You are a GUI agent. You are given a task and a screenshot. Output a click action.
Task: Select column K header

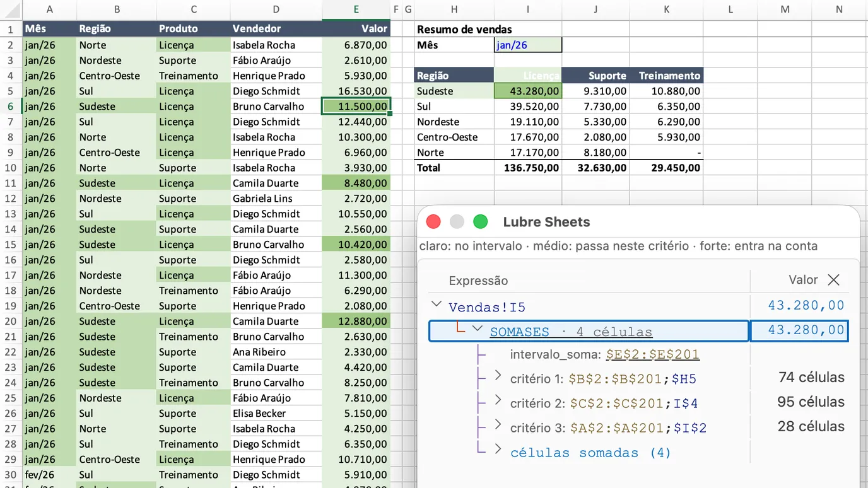[x=667, y=9]
